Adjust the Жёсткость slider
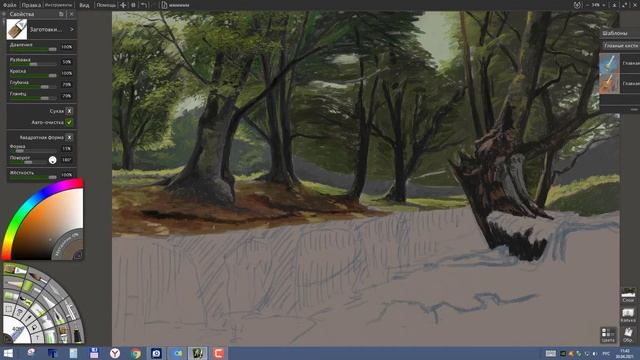This screenshot has height=360, width=640. pyautogui.click(x=33, y=177)
